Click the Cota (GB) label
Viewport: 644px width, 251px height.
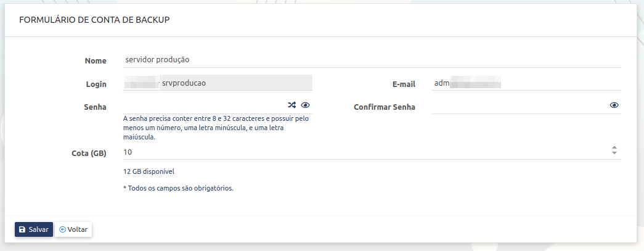click(89, 153)
